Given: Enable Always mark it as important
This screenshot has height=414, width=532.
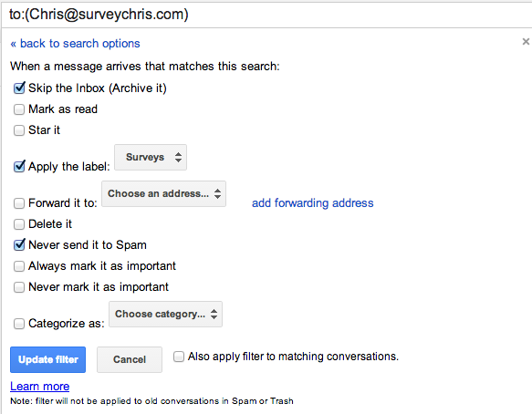Looking at the screenshot, I should pos(19,266).
